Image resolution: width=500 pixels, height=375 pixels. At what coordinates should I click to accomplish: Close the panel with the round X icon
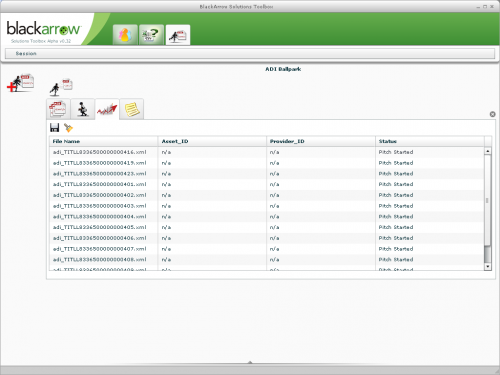pos(492,114)
